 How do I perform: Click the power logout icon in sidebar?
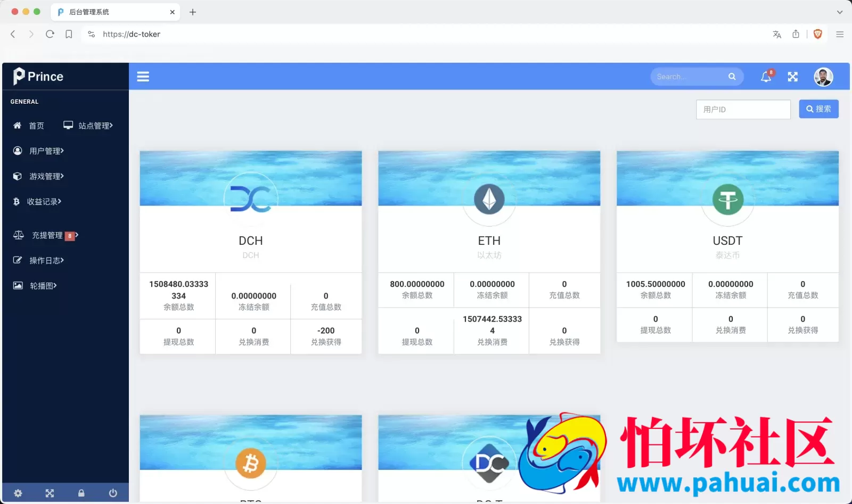click(x=113, y=493)
